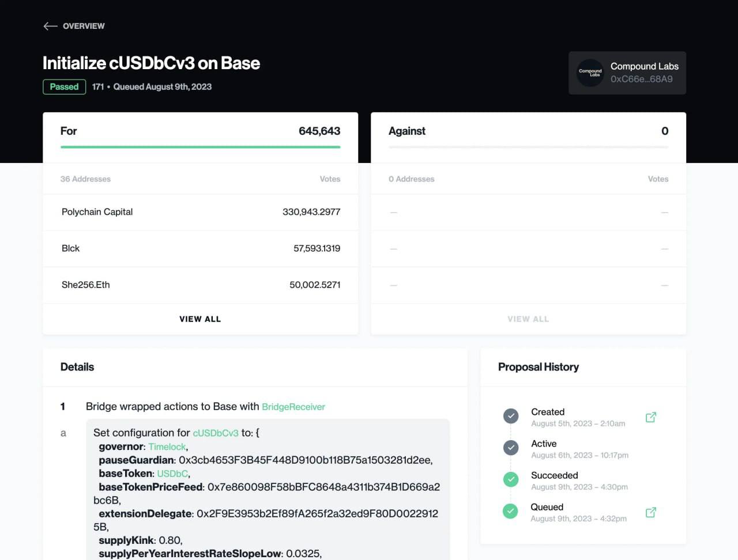Click the 0 Addresses label

tap(412, 179)
